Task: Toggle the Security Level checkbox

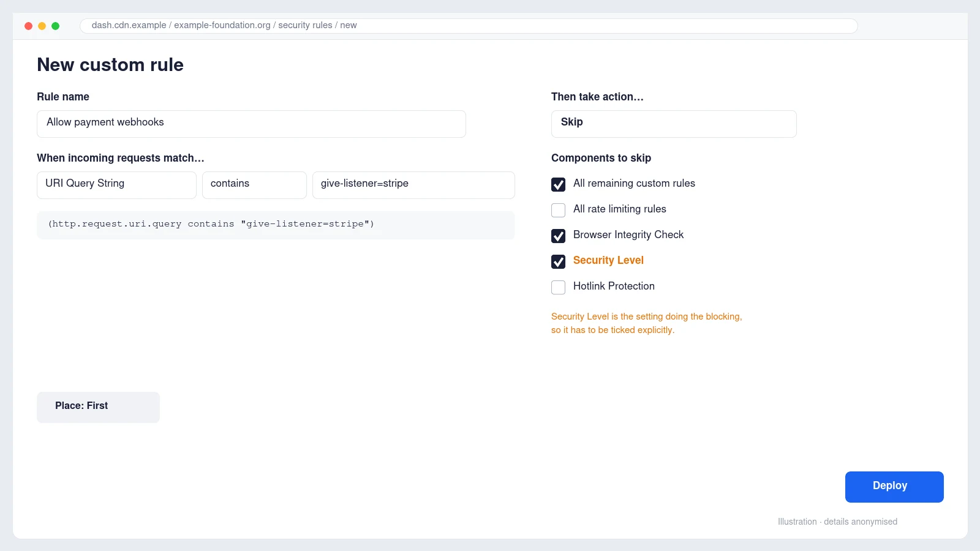Action: pos(558,261)
